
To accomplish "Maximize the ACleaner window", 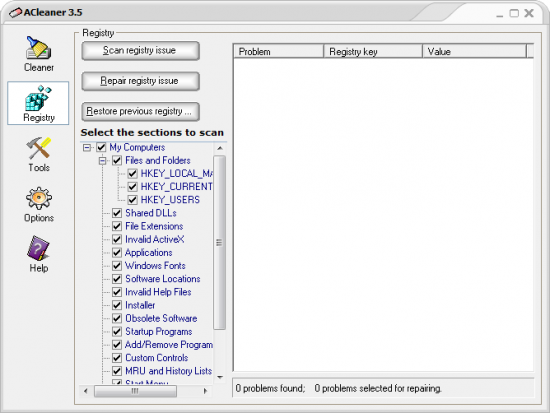I will pos(514,13).
